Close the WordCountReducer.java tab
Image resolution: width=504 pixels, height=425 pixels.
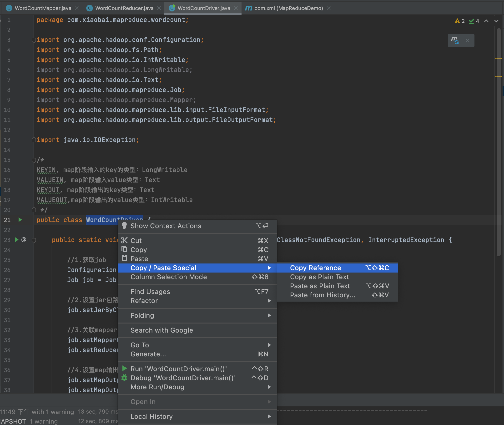(x=159, y=8)
